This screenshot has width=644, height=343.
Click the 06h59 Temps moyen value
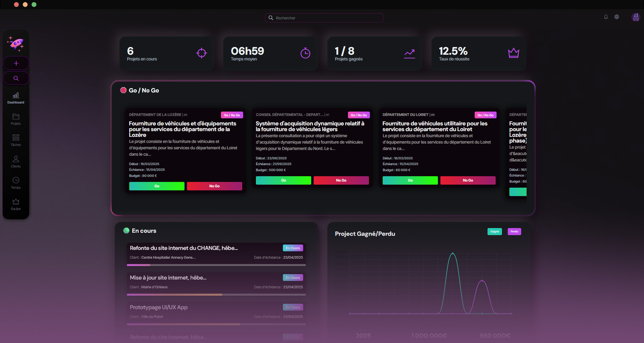tap(247, 51)
